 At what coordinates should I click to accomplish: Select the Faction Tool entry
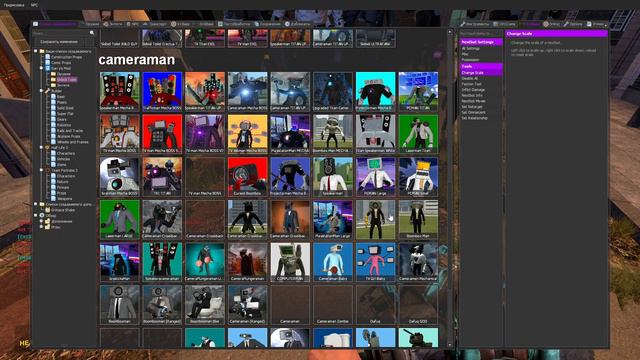point(471,84)
